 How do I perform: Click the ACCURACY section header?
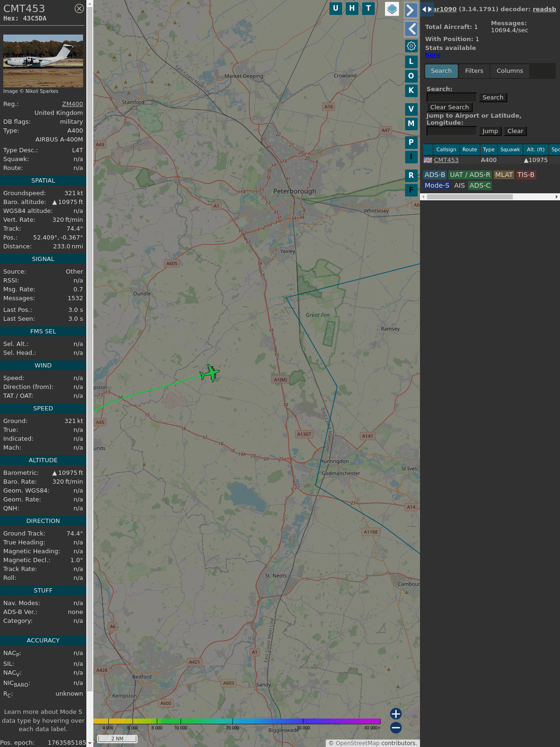click(x=43, y=640)
